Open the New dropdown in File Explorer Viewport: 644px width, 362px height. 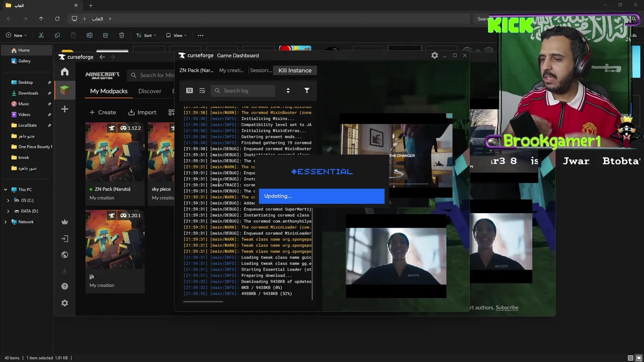(x=16, y=35)
